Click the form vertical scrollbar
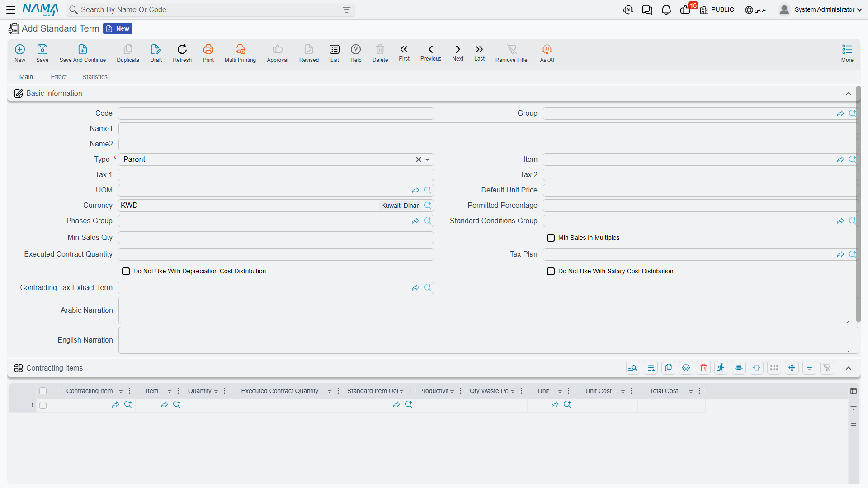This screenshot has width=868, height=488. (x=858, y=203)
